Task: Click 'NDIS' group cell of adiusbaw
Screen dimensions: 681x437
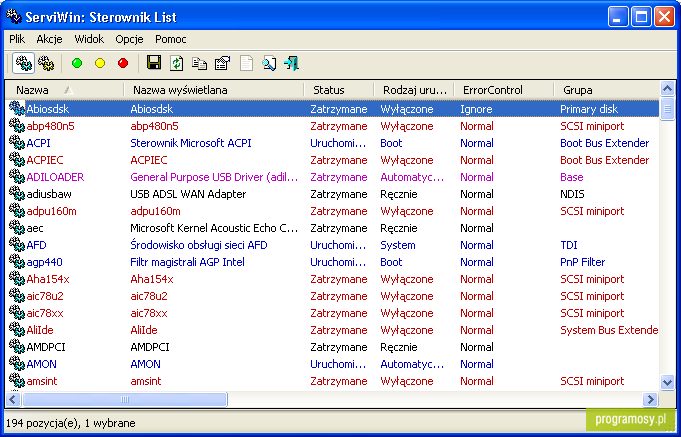Action: click(x=572, y=194)
